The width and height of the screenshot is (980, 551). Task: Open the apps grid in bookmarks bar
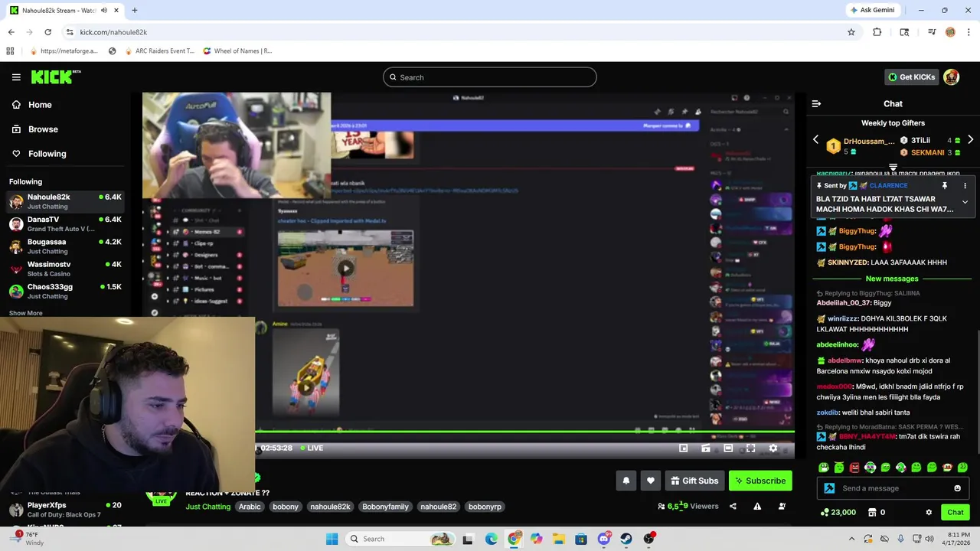click(x=10, y=51)
